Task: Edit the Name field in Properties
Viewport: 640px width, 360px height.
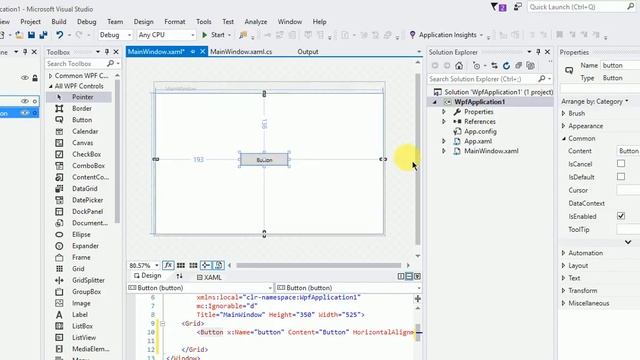Action: click(x=620, y=65)
